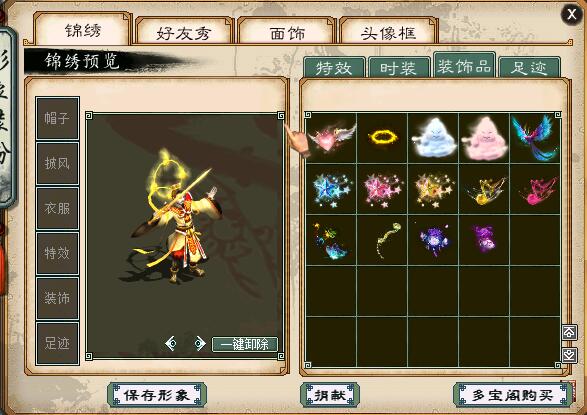Select the 帽子 equipment slot
Screen dimensions: 587x415
coord(57,118)
